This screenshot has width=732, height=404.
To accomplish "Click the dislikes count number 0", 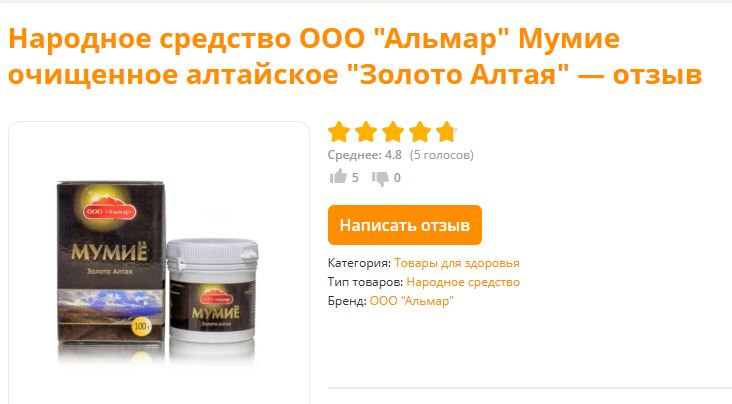I will tap(397, 178).
